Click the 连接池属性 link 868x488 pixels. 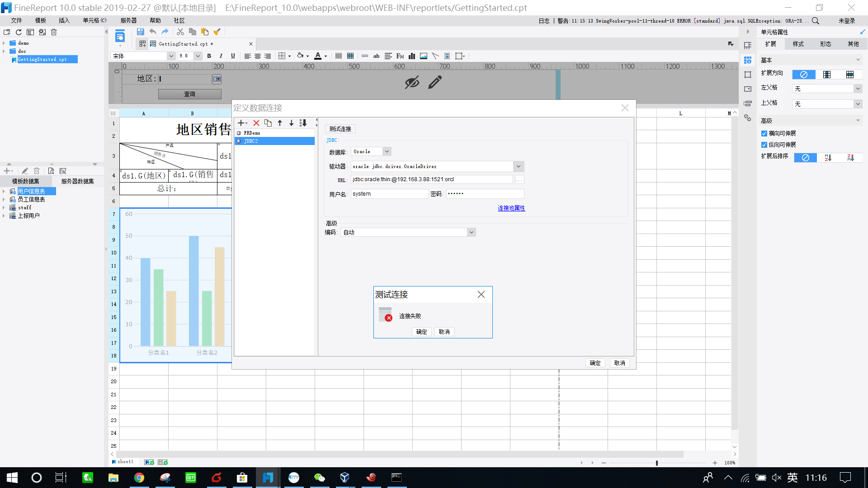click(511, 208)
